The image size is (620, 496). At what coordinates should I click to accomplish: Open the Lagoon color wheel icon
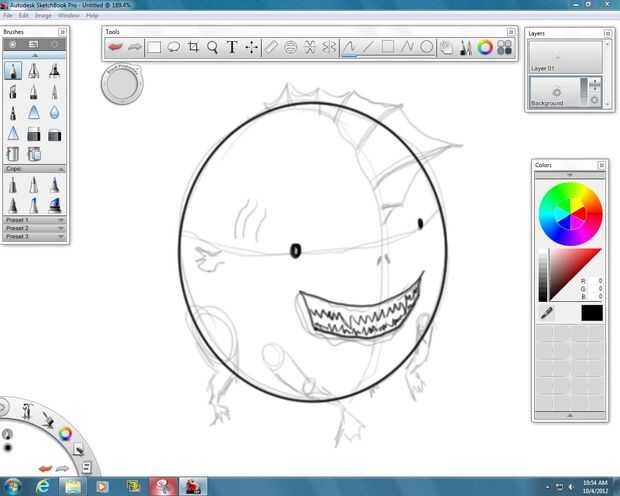(65, 434)
